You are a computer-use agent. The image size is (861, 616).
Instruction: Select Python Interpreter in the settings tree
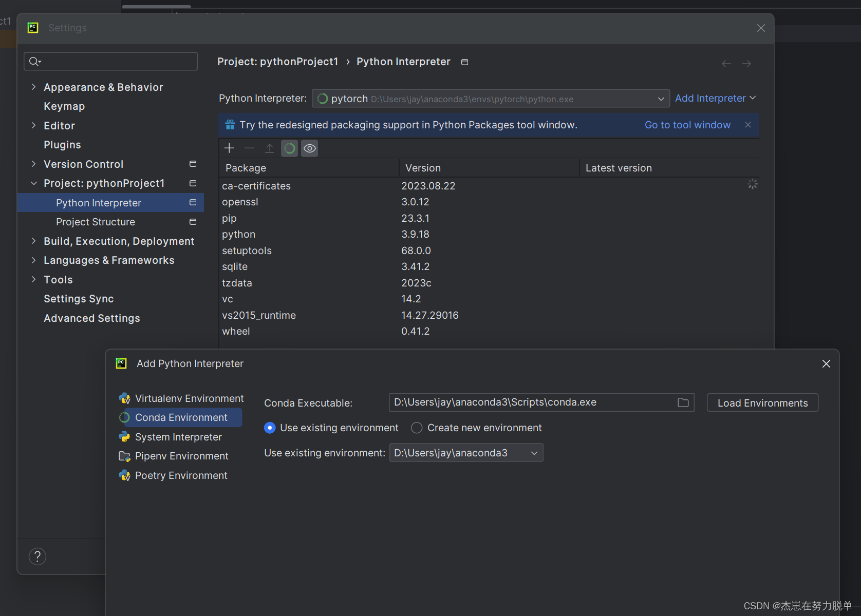110,202
